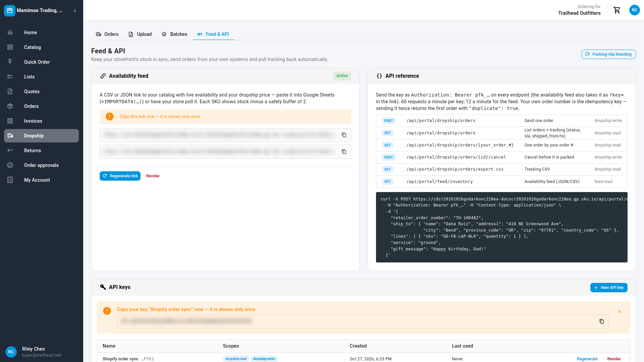Click the dropship:write scope chip in keys table
Screen dimensions: 644x362
(x=264, y=359)
